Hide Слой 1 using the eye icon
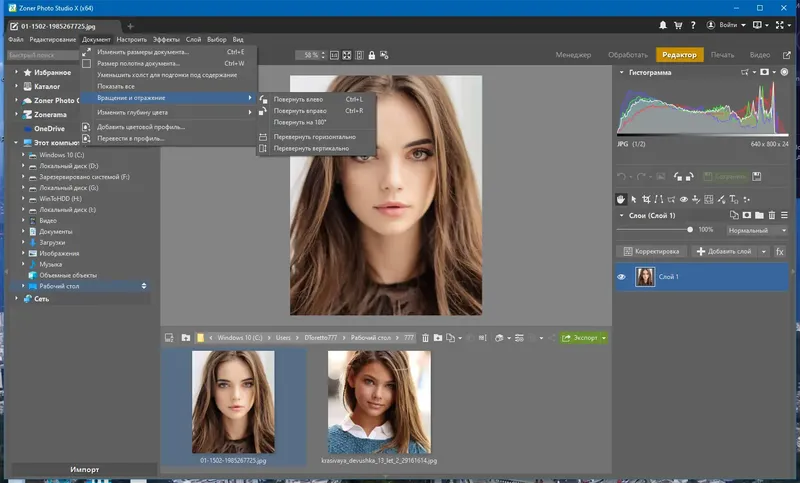The width and height of the screenshot is (800, 483). point(622,277)
